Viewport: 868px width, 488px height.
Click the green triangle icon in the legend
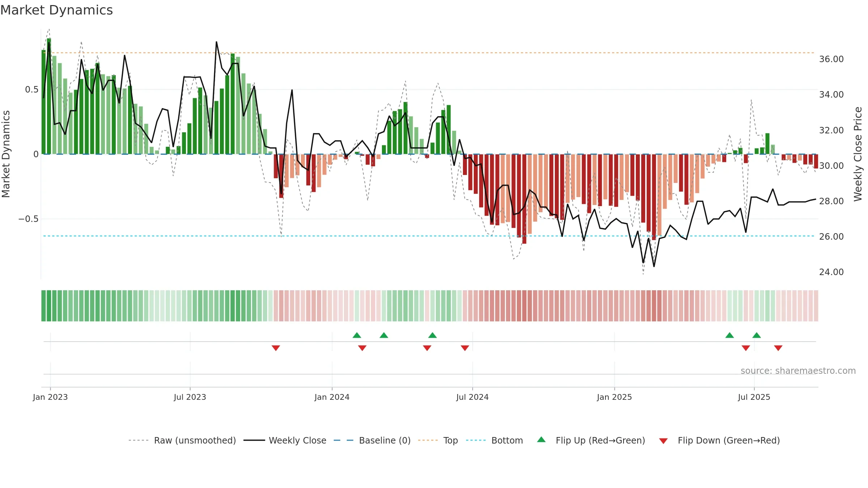tap(541, 440)
